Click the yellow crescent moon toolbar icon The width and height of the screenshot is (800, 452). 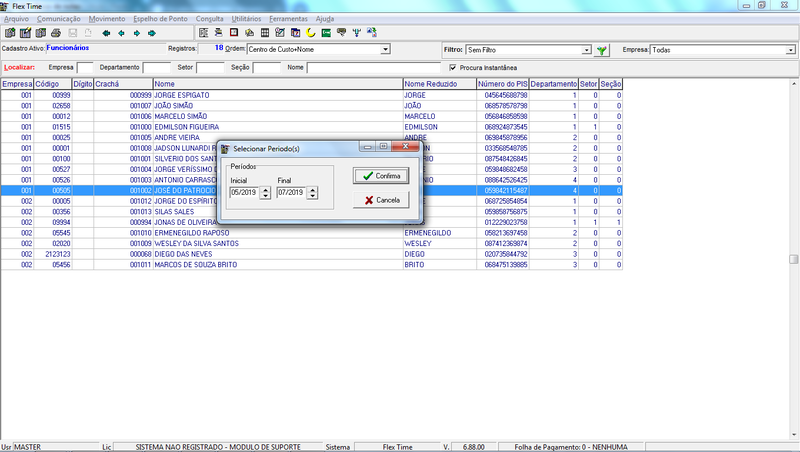[x=311, y=33]
